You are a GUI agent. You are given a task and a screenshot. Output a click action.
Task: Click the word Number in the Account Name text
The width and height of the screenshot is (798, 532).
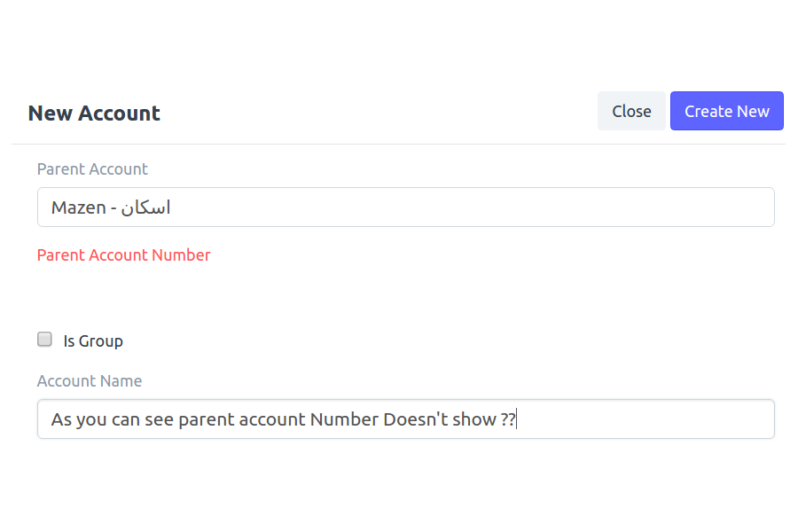click(x=345, y=419)
